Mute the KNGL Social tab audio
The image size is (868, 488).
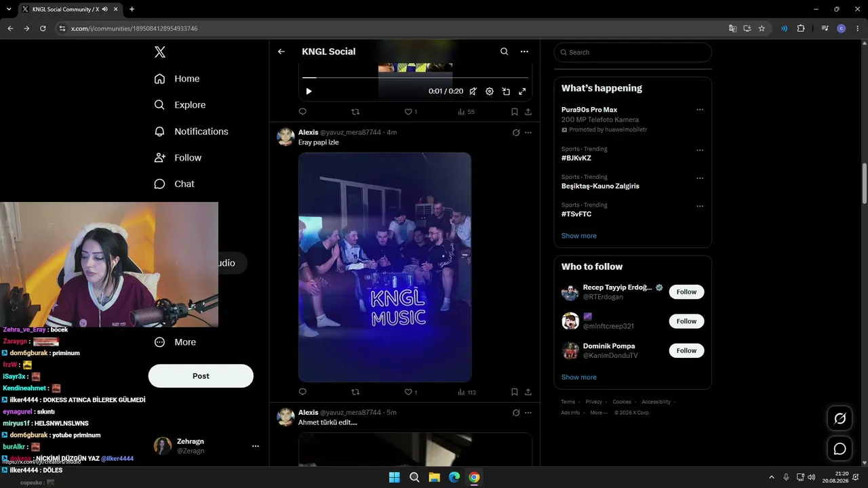(x=104, y=9)
